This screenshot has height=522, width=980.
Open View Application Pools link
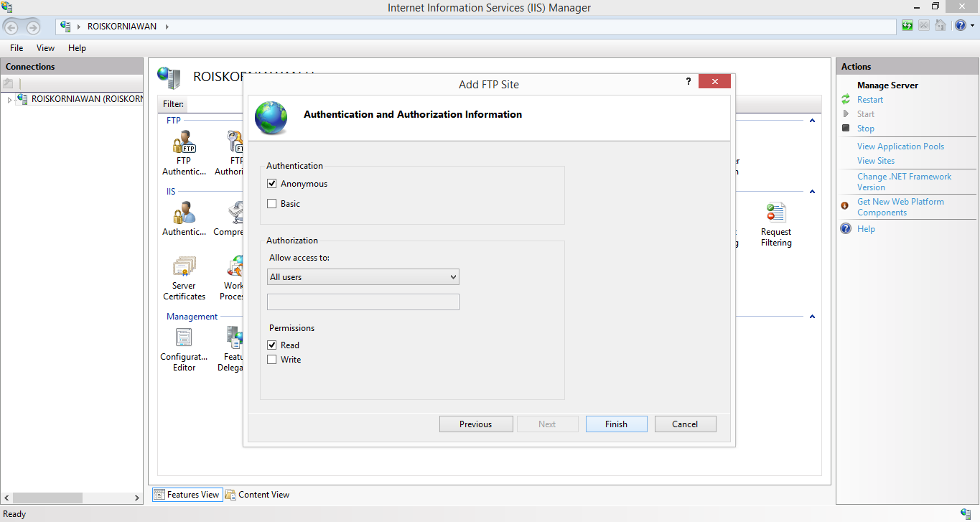[900, 146]
